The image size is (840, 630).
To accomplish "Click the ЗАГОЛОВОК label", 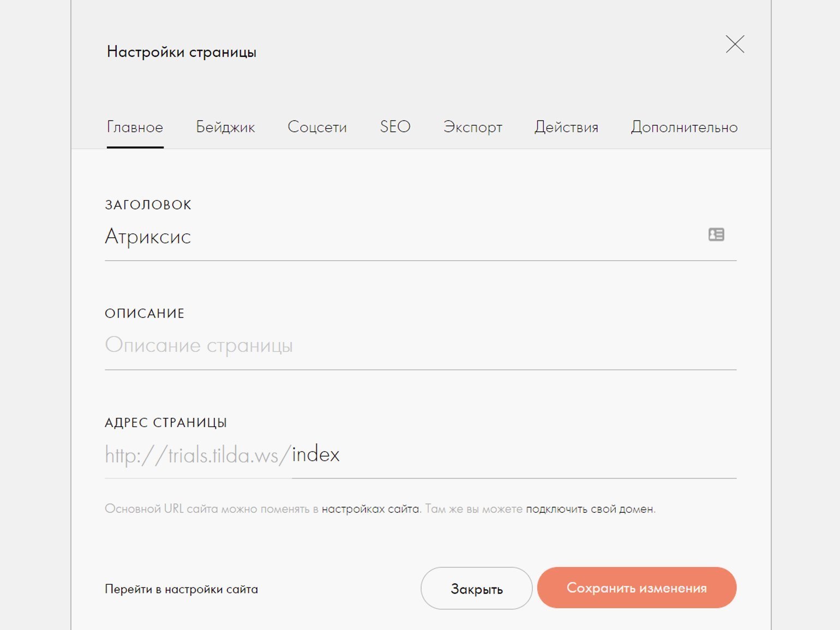I will pyautogui.click(x=148, y=205).
